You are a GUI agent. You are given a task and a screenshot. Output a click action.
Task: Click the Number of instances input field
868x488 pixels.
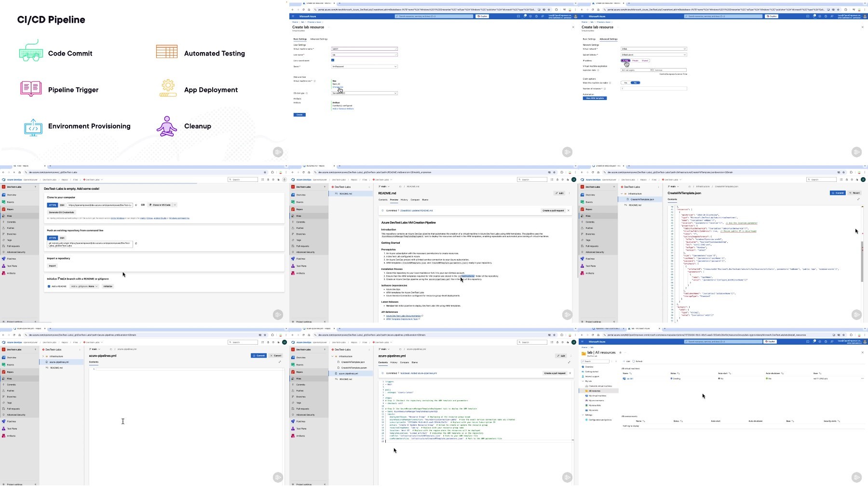tap(653, 88)
